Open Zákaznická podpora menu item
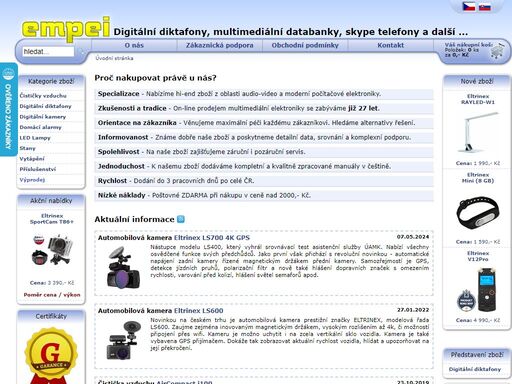512x384 pixels. [220, 45]
